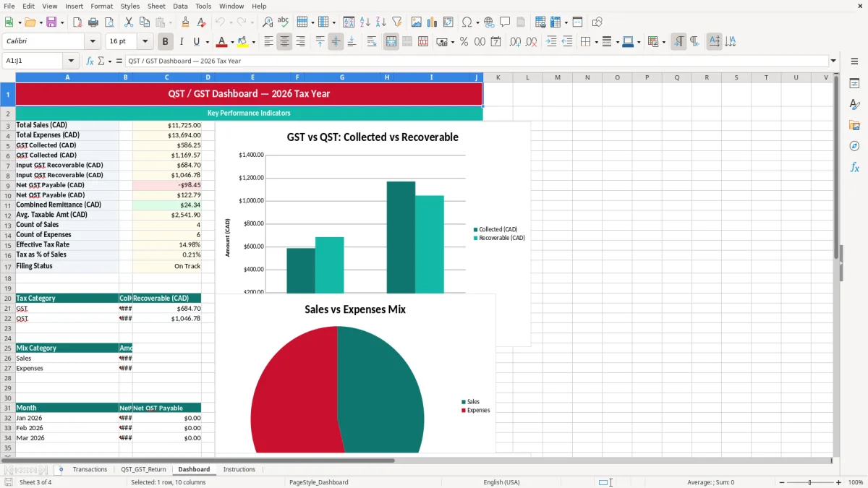Image resolution: width=868 pixels, height=488 pixels.
Task: Add a decimal place
Action: coord(515,42)
